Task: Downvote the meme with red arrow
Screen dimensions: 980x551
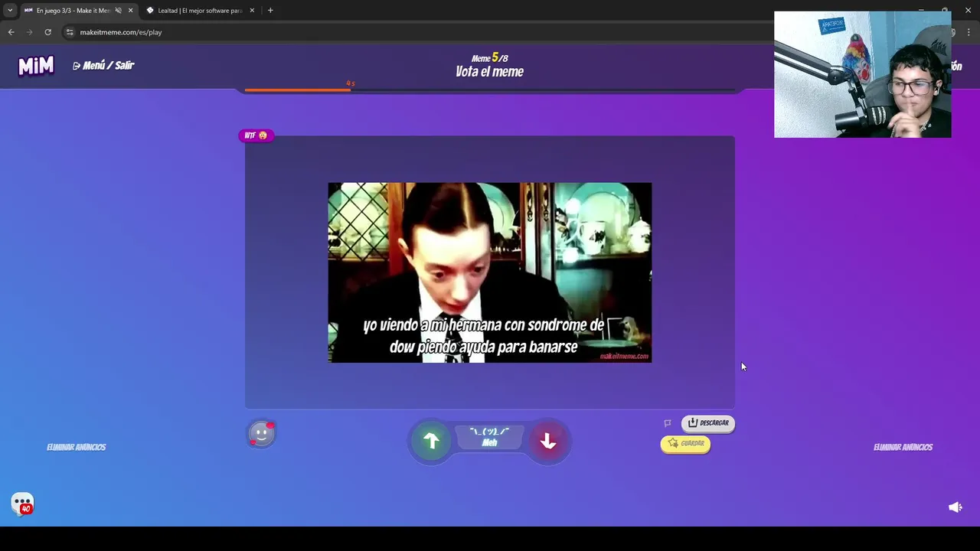Action: (x=548, y=441)
